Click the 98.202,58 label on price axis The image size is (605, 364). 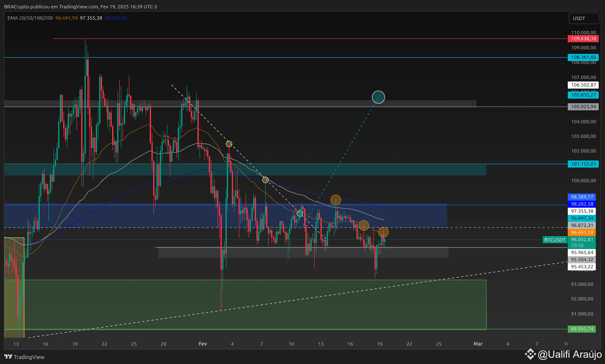click(582, 204)
